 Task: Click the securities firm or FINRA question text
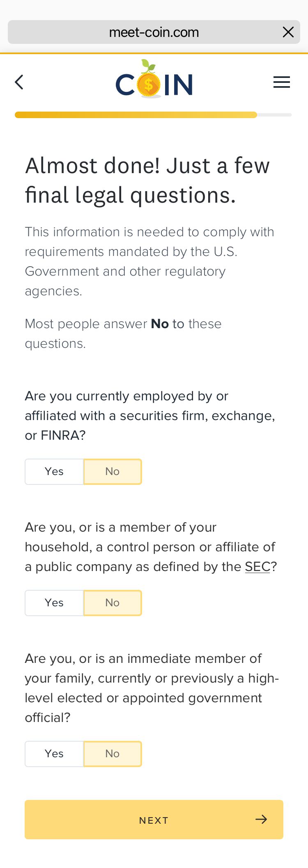coord(150,416)
